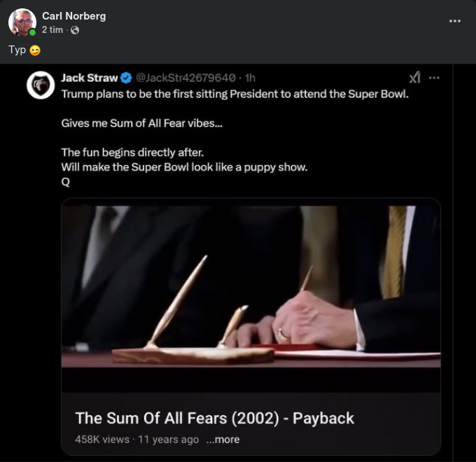Image resolution: width=476 pixels, height=462 pixels.
Task: Click the tweet's "1h" timestamp
Action: 250,78
